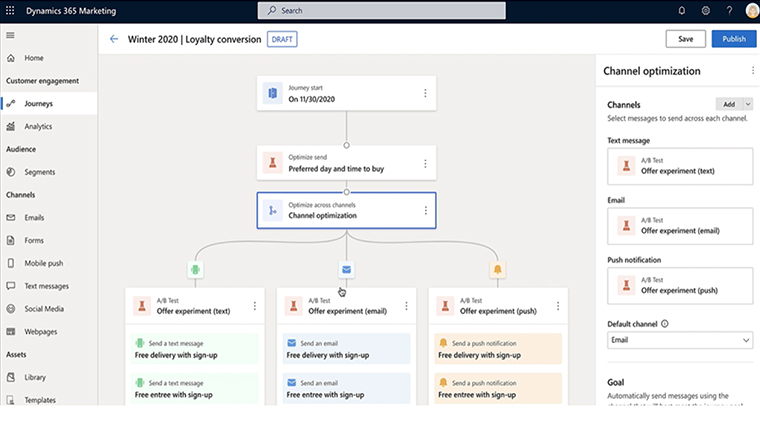Open the settings gear icon

(x=705, y=10)
